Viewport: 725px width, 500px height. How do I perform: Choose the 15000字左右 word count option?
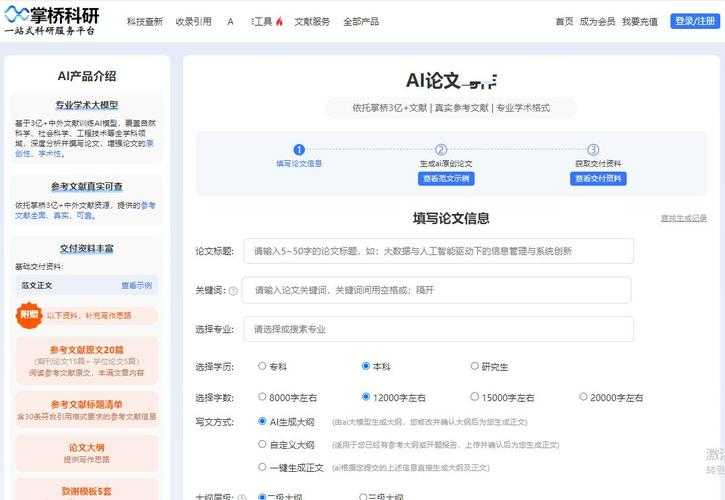(x=474, y=397)
